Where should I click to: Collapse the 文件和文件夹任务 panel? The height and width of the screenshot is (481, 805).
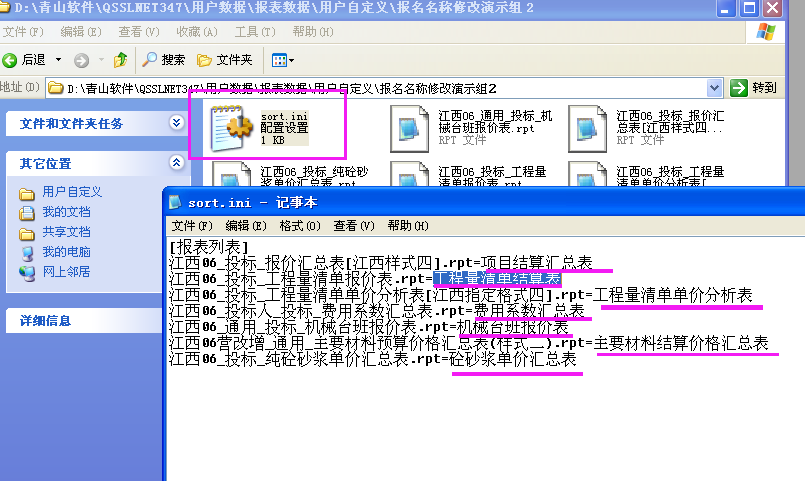177,123
